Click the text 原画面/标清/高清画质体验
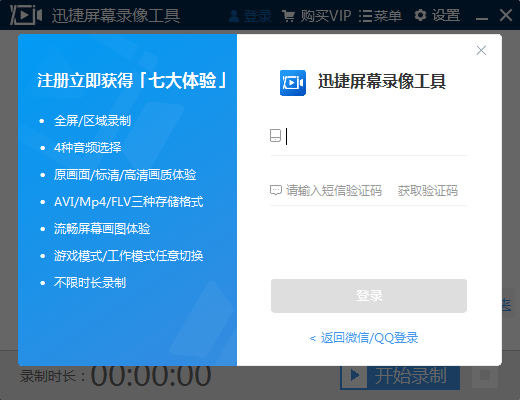Viewport: 520px width, 400px height. [x=125, y=175]
